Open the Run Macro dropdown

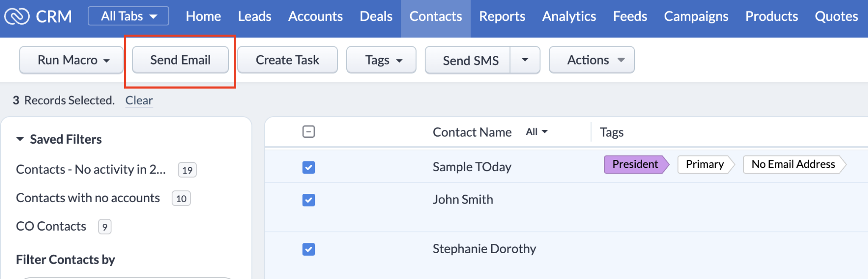coord(72,60)
